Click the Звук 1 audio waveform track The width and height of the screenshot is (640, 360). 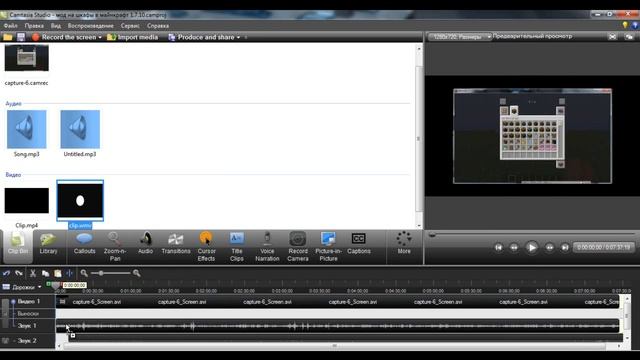(338, 326)
